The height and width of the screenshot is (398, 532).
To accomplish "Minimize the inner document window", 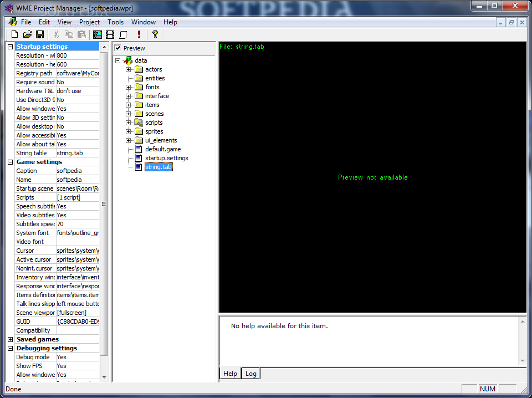I will tap(500, 22).
